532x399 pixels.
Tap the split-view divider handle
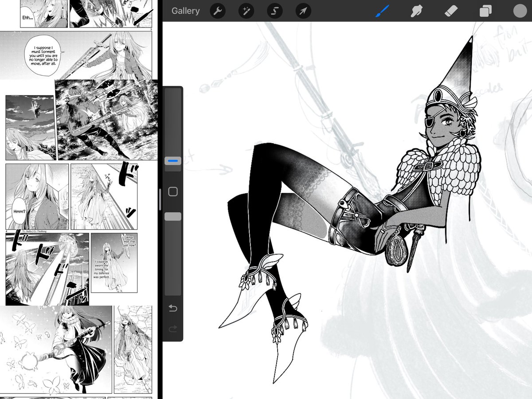pos(160,199)
